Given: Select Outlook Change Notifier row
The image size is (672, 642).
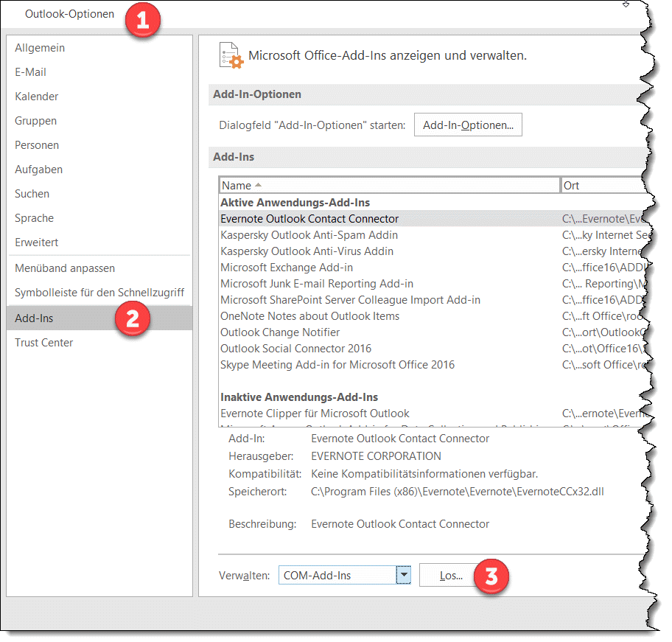Looking at the screenshot, I should coord(433,333).
